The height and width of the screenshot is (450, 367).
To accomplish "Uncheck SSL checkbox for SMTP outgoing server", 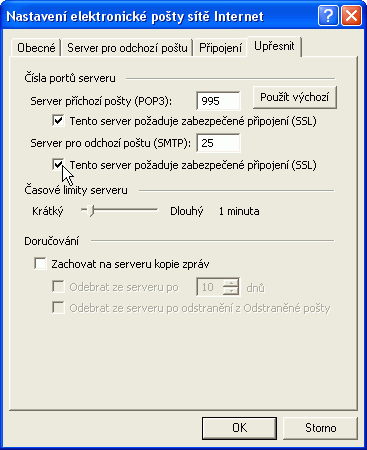I will click(x=58, y=165).
